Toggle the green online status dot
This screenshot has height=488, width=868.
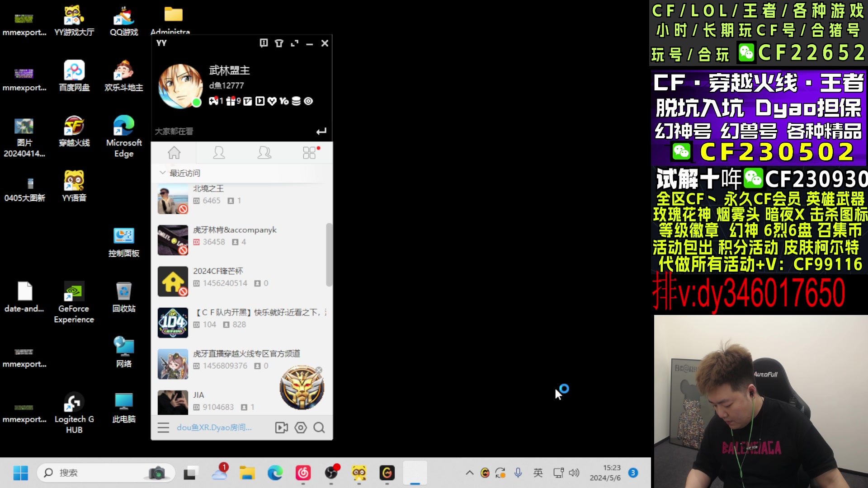[x=196, y=103]
